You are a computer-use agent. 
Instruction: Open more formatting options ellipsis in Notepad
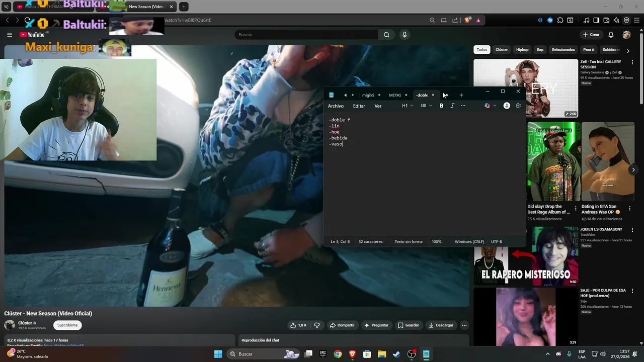(463, 106)
